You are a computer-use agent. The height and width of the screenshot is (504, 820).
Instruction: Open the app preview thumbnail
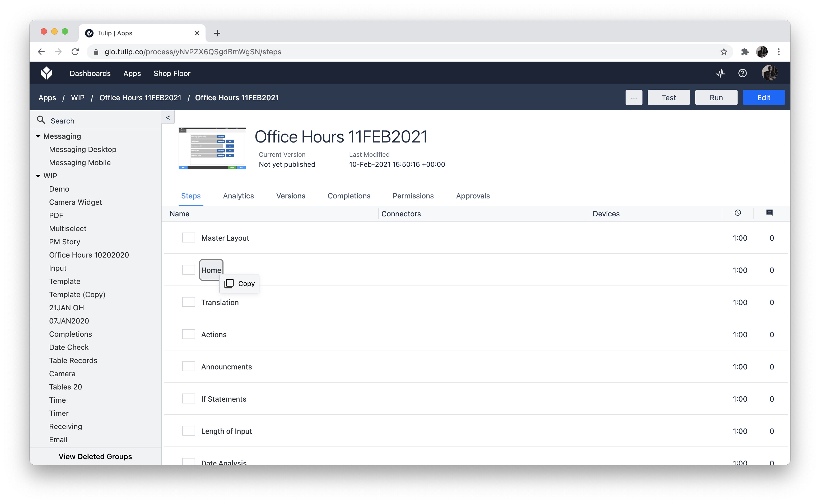(212, 148)
